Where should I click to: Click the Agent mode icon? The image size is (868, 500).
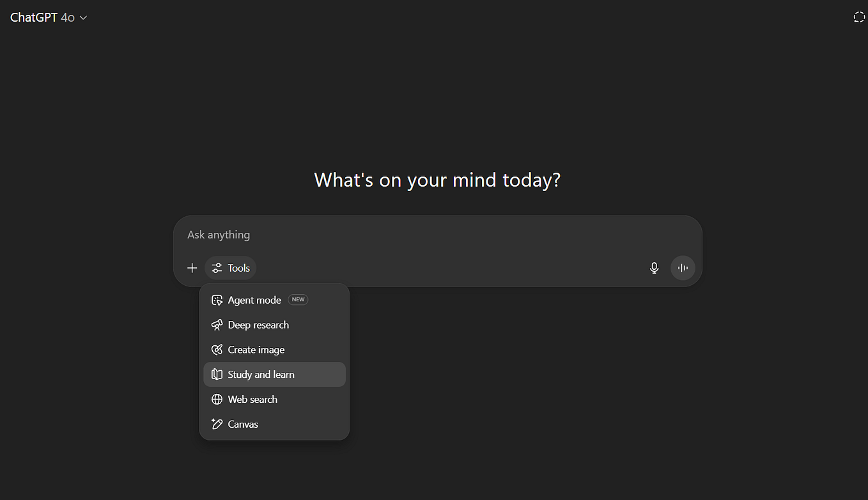217,299
